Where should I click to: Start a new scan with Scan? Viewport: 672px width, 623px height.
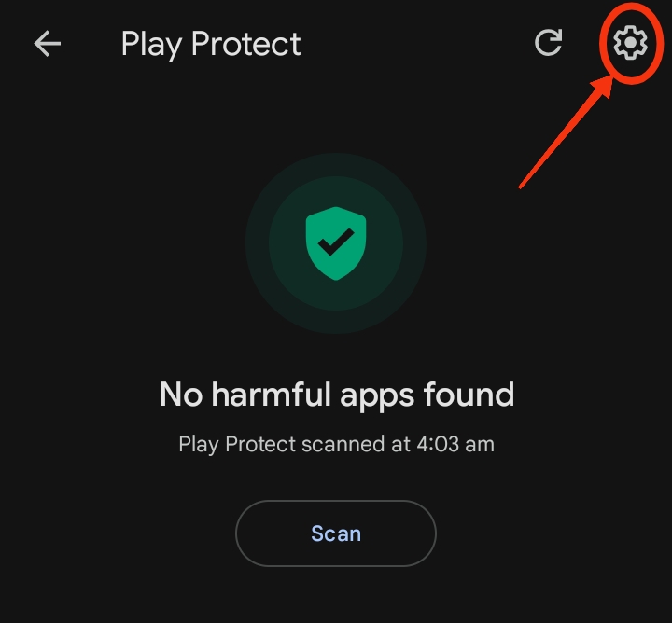pos(336,533)
